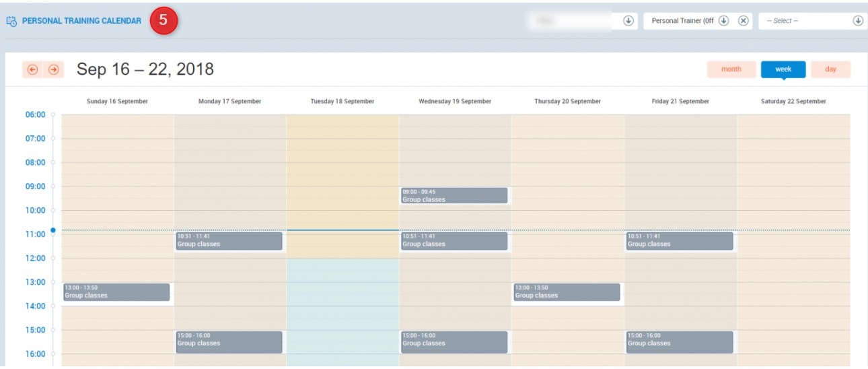The height and width of the screenshot is (369, 868).
Task: Select Monday 10:51 - 11:41 Group classes event
Action: 229,240
